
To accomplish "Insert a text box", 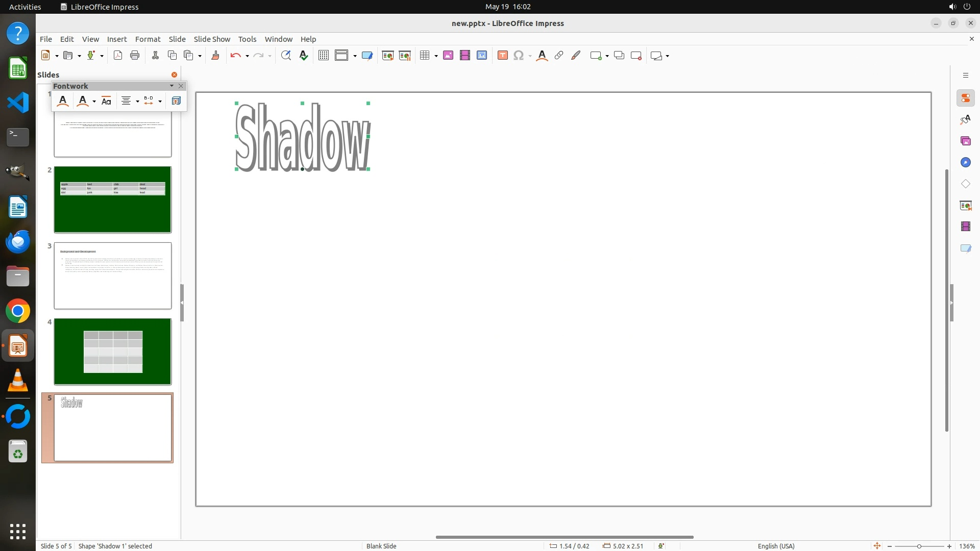I will tap(502, 56).
